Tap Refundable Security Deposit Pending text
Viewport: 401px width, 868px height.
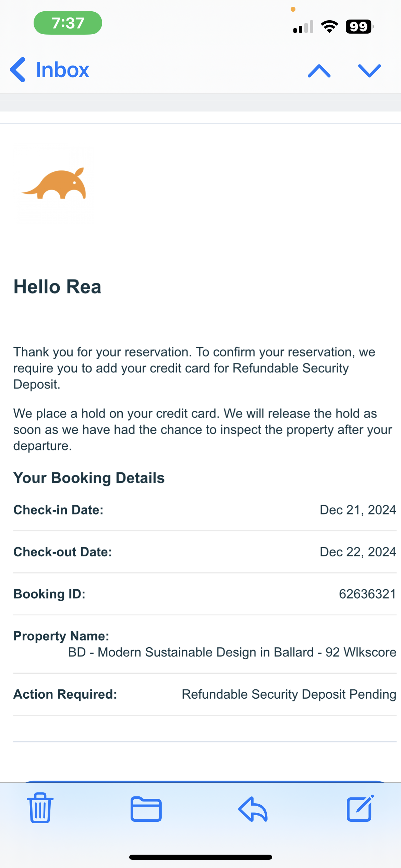coord(289,694)
